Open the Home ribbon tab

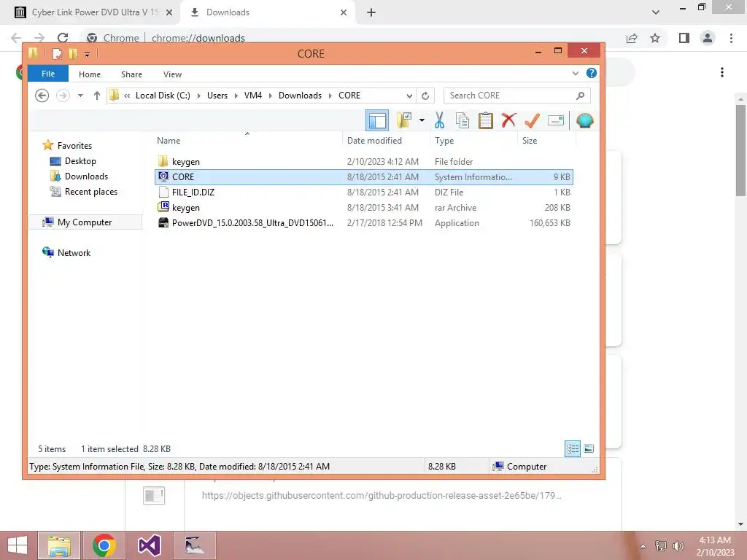90,74
